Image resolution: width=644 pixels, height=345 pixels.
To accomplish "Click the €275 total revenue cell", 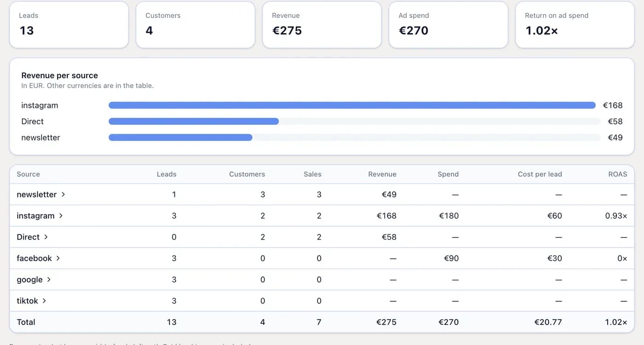I will [386, 322].
